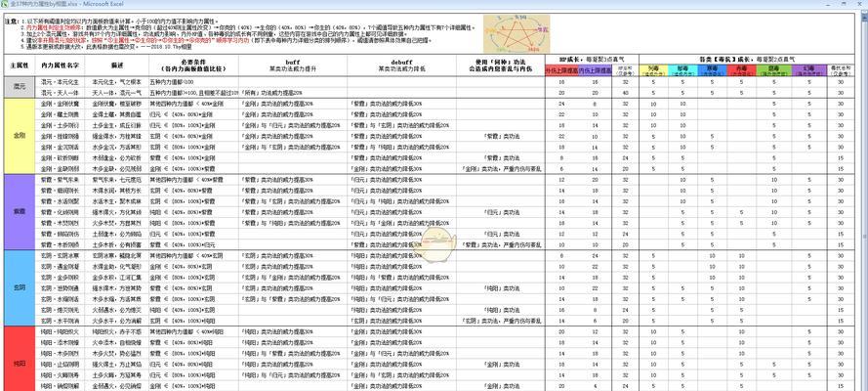Click the debuff column header
The image size is (868, 391).
pyautogui.click(x=402, y=65)
